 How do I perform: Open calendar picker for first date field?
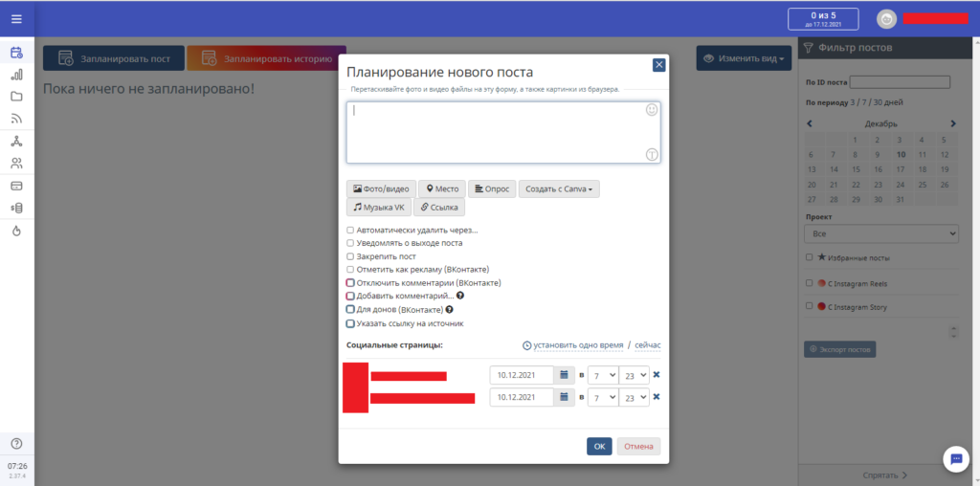tap(565, 375)
